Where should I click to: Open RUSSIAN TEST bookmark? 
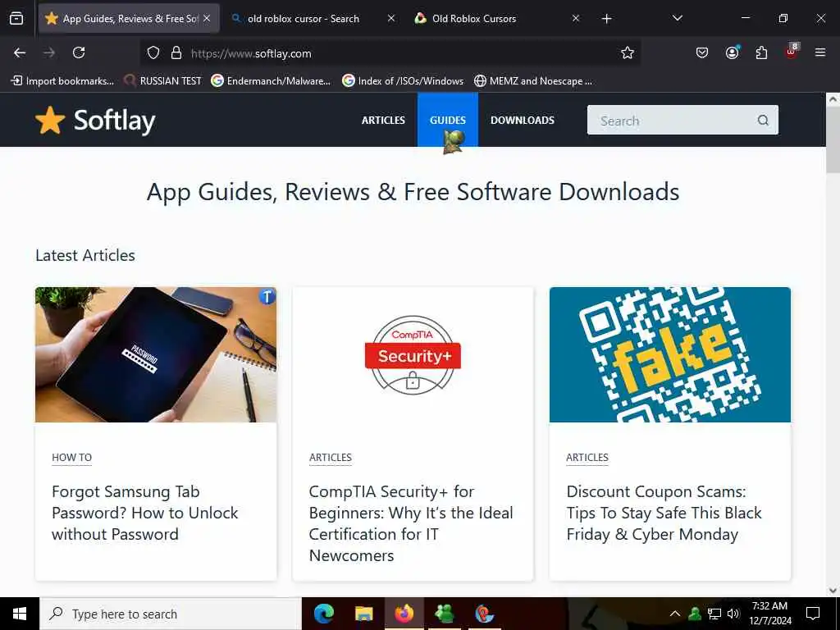point(163,81)
